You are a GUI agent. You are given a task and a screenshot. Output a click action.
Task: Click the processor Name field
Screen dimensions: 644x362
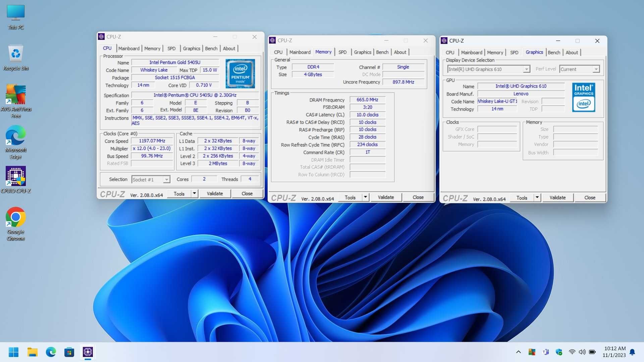[x=175, y=63]
